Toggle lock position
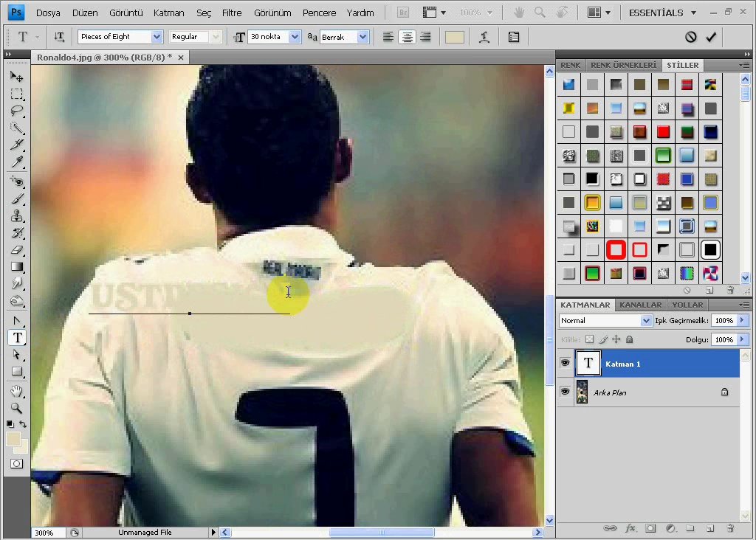The height and width of the screenshot is (540, 756). click(616, 339)
